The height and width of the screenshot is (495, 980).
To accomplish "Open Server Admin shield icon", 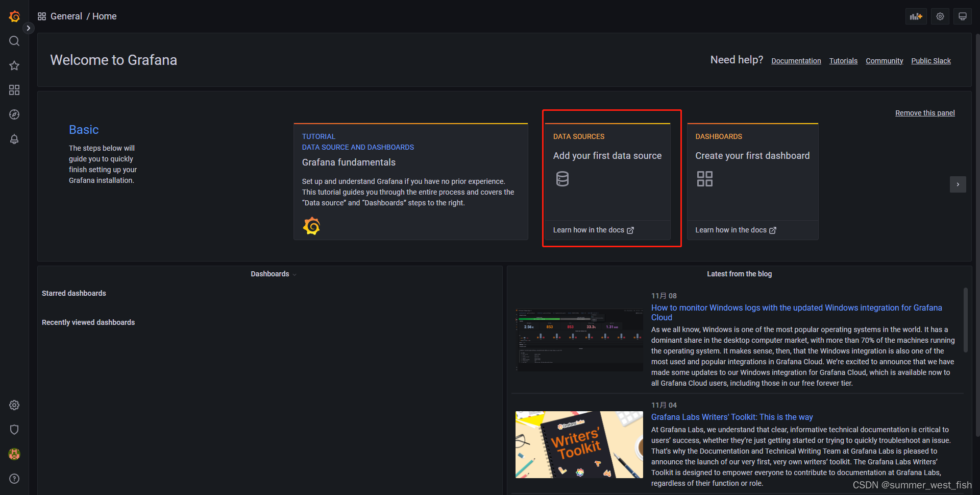I will 14,430.
